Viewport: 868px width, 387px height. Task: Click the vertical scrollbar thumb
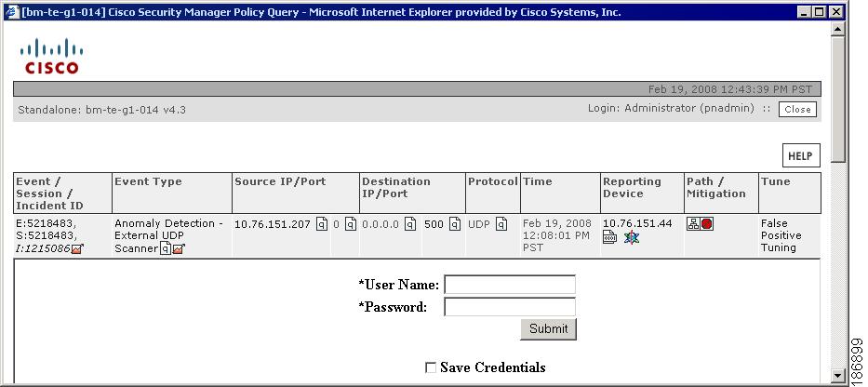coord(837,100)
